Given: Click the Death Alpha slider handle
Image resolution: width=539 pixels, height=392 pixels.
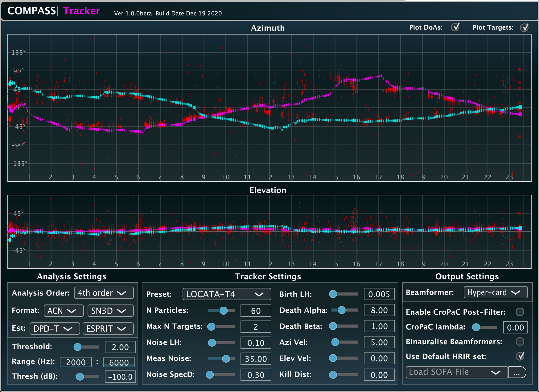Looking at the screenshot, I should pyautogui.click(x=341, y=310).
